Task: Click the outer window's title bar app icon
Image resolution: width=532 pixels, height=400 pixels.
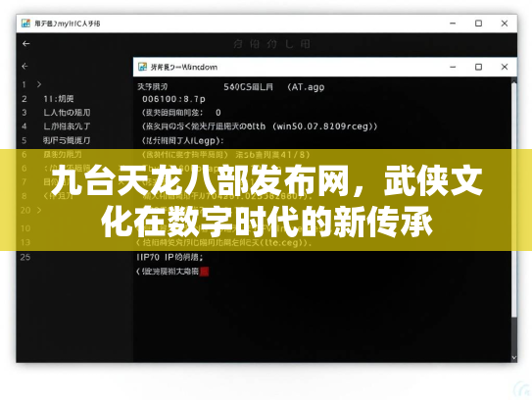Action: (x=25, y=24)
